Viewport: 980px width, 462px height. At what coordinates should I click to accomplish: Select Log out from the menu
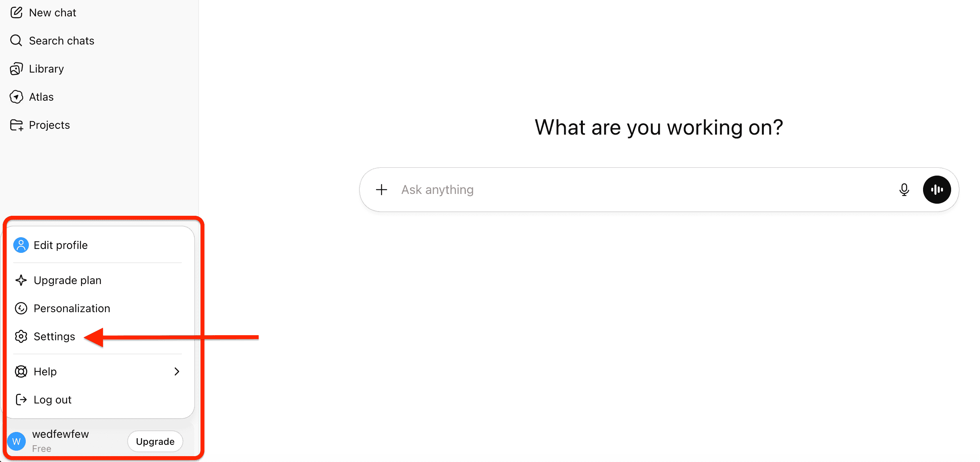tap(52, 400)
